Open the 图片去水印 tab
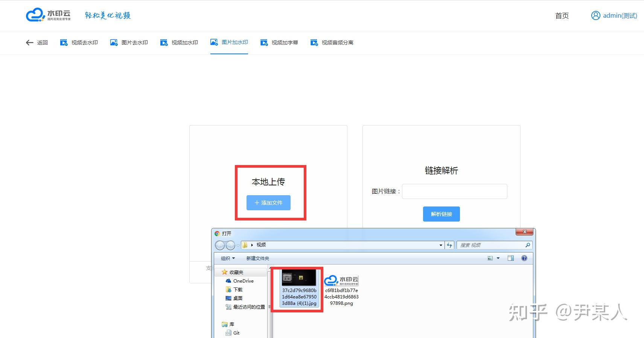 pyautogui.click(x=129, y=43)
